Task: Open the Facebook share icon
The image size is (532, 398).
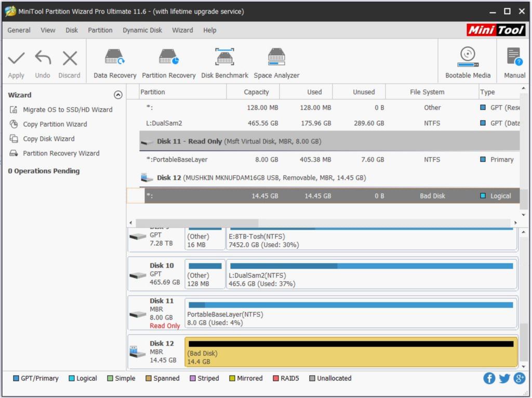Action: tap(489, 378)
